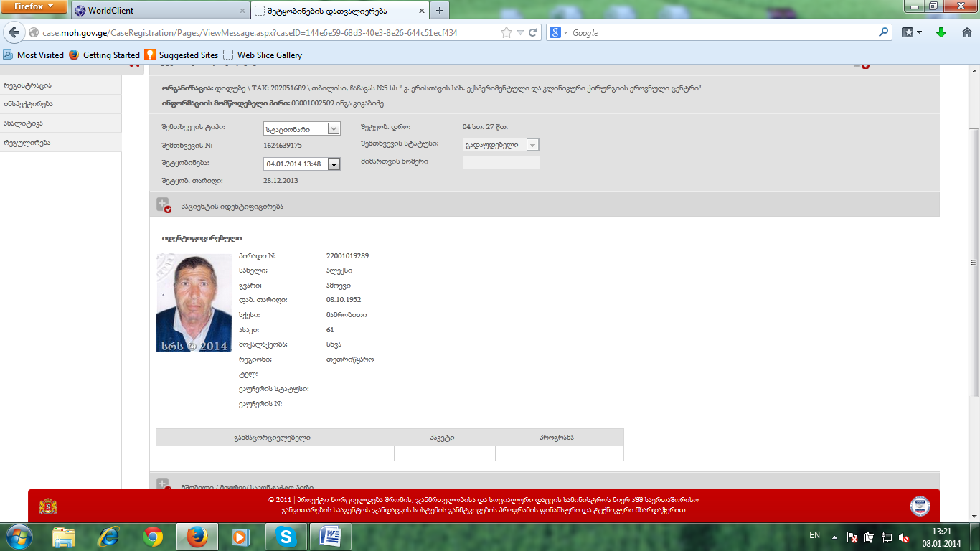Click the Georgian coat of arms logo
Screen dimensions: 980x551
pos(48,507)
